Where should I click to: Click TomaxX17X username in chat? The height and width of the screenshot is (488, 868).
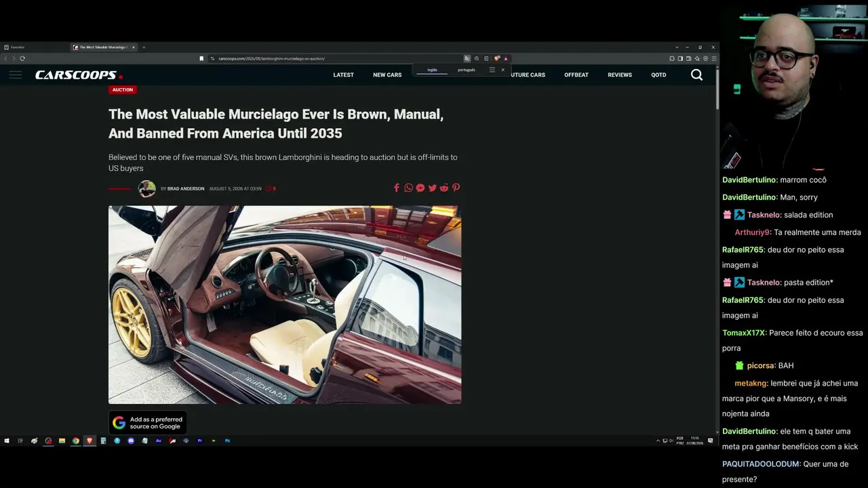pyautogui.click(x=743, y=333)
